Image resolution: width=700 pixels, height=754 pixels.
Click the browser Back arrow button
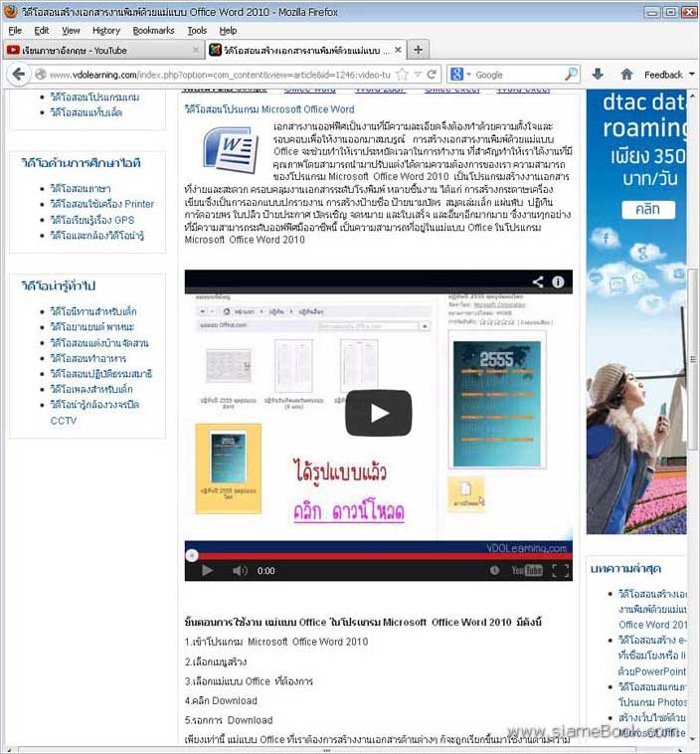18,75
